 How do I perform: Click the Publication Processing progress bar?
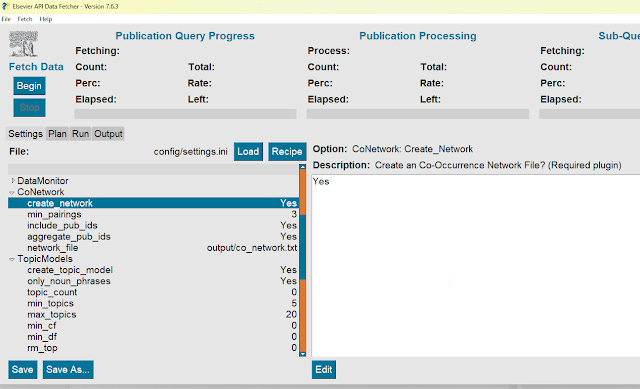418,114
